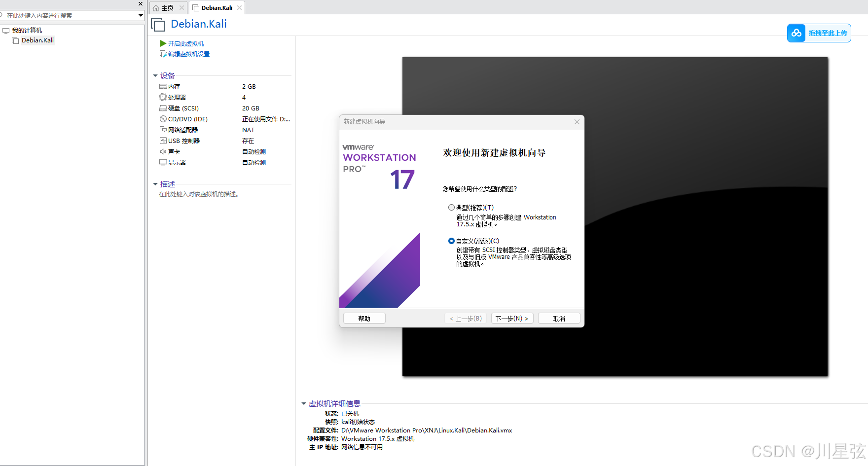Click the USB controller value 存在
The height and width of the screenshot is (466, 868).
pos(248,141)
